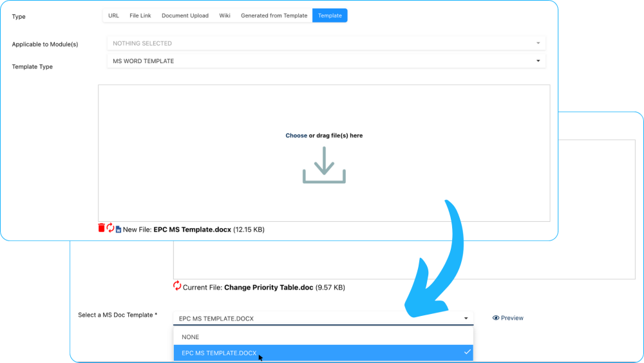Click the checkmark on selected template option
The image size is (644, 363).
point(467,352)
